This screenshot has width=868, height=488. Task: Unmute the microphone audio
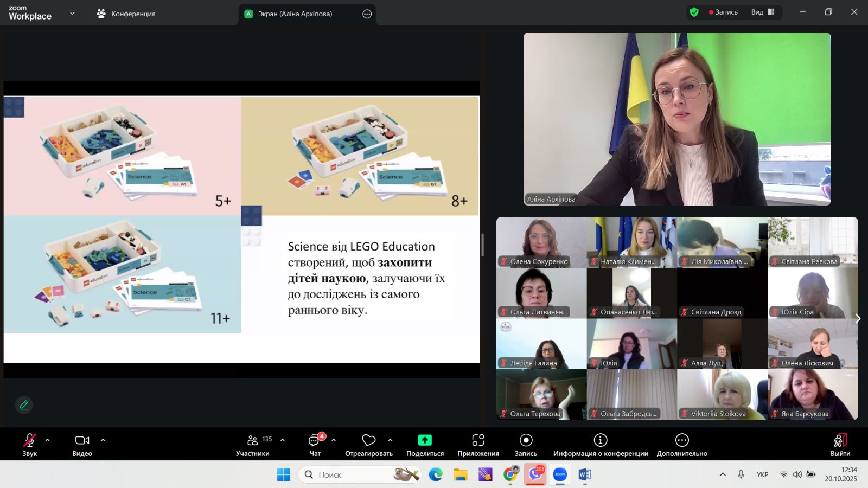tap(29, 440)
